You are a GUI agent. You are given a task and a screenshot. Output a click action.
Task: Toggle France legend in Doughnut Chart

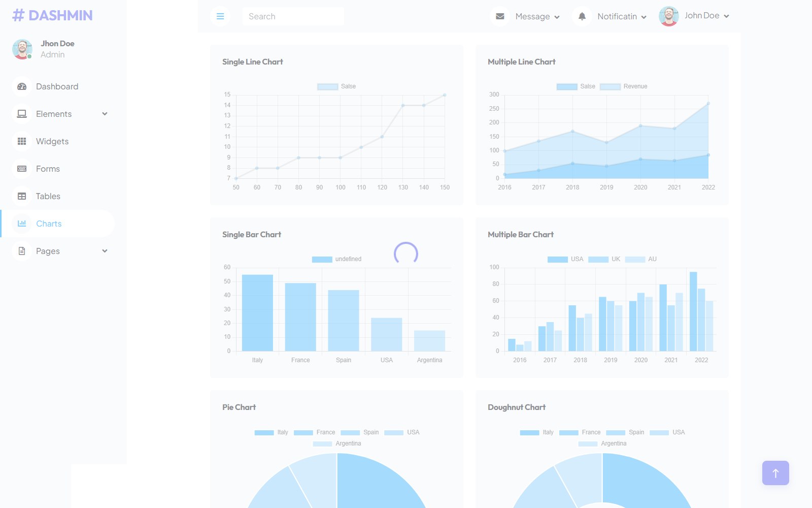580,432
